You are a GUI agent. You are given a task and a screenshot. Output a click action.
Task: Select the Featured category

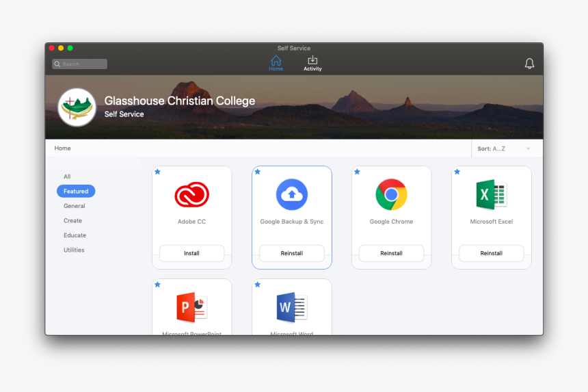[76, 191]
